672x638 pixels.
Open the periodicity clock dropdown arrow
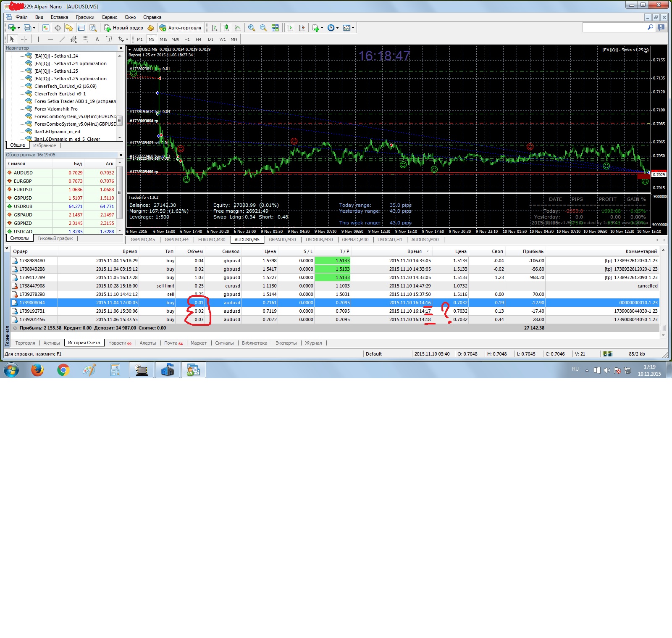coord(338,28)
